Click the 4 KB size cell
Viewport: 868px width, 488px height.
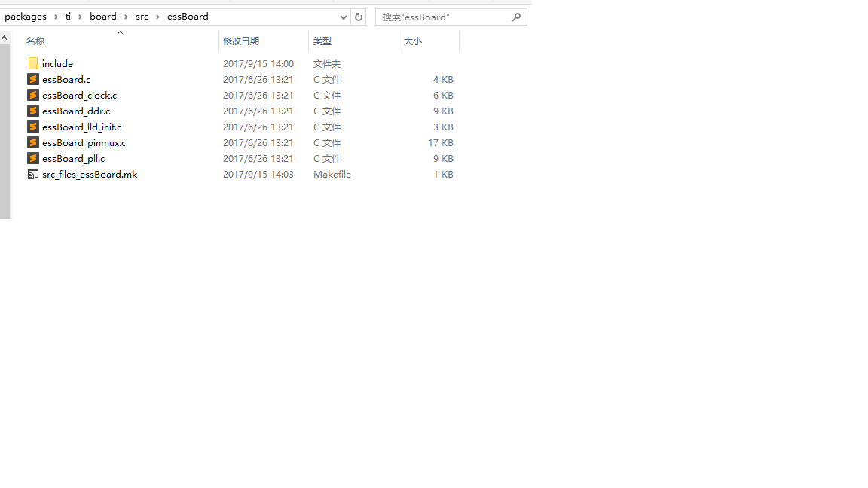pos(443,80)
